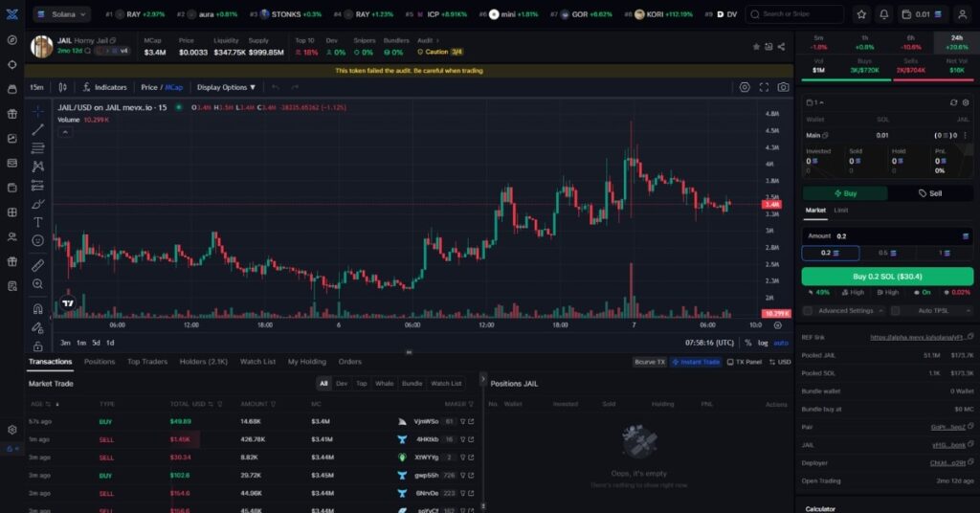Click the JAIL token avatar
The width and height of the screenshot is (980, 513).
41,47
